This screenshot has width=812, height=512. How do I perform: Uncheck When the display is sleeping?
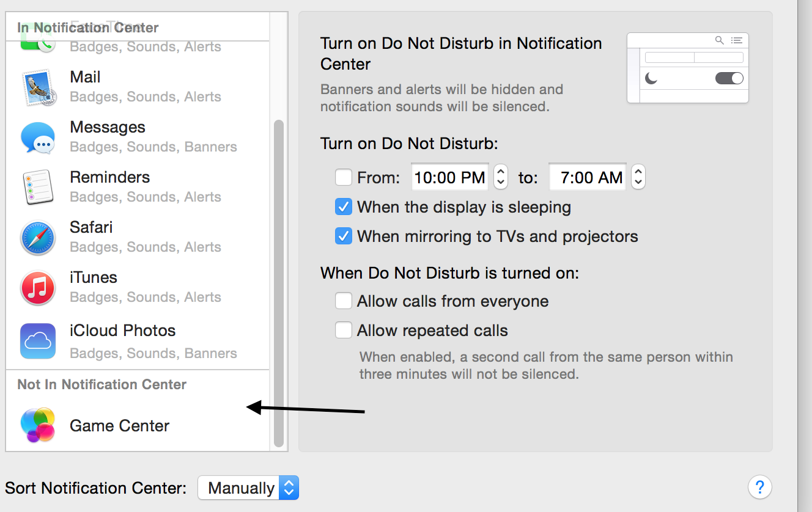pos(344,207)
